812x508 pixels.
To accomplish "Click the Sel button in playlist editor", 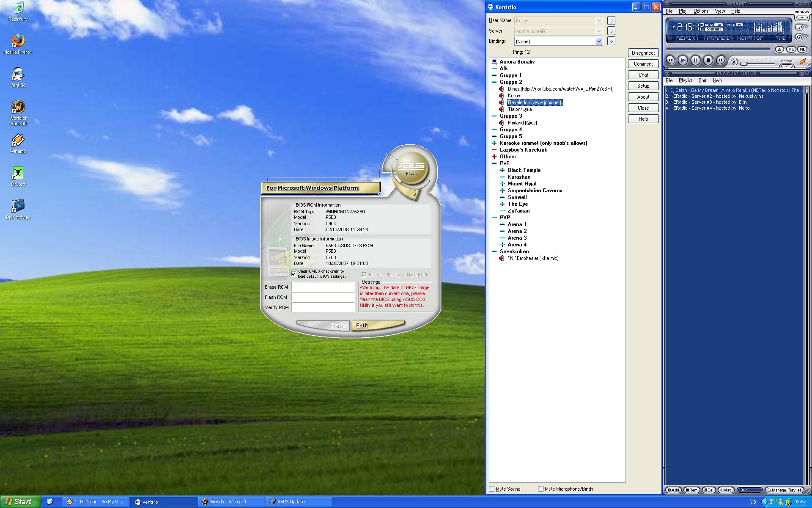I will click(709, 490).
